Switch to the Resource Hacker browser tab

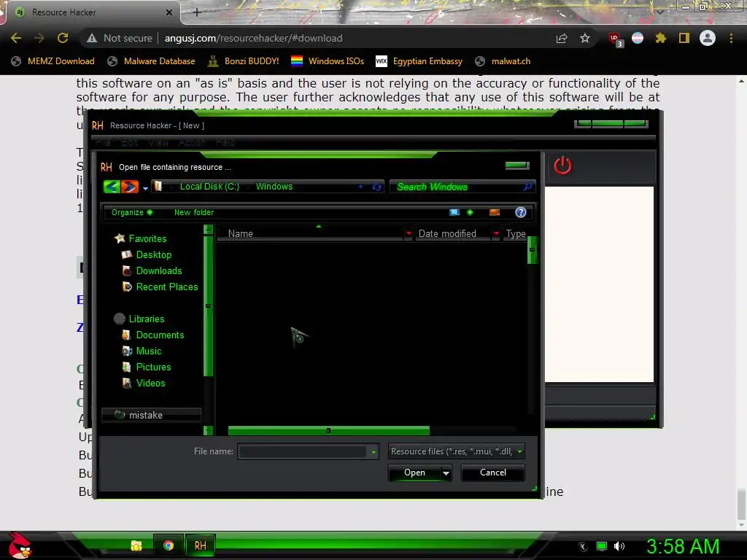(x=90, y=12)
